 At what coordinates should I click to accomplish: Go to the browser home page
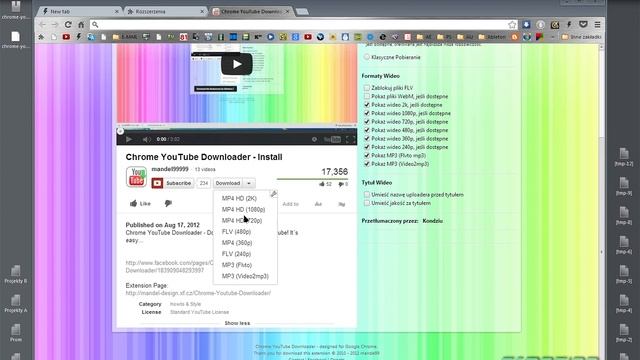pos(81,25)
